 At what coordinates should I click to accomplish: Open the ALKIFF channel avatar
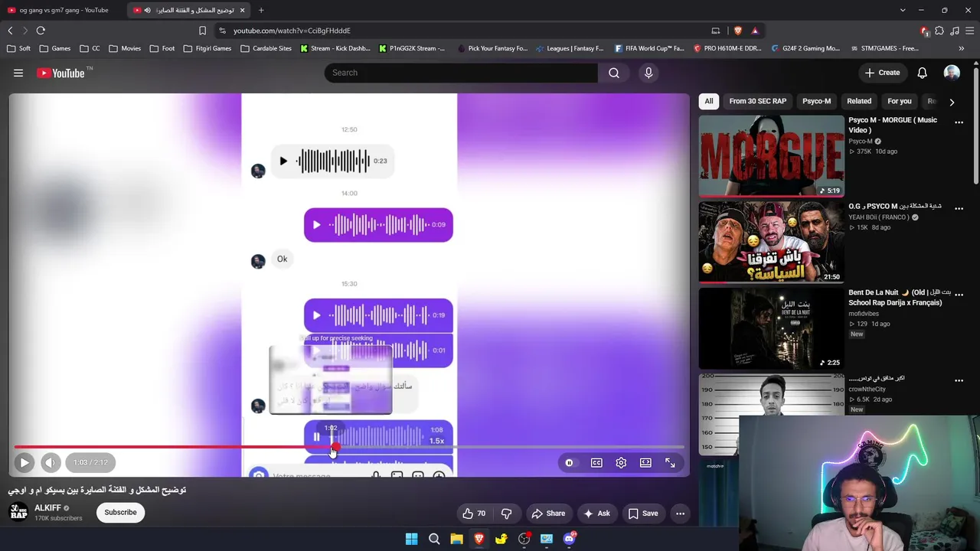19,513
